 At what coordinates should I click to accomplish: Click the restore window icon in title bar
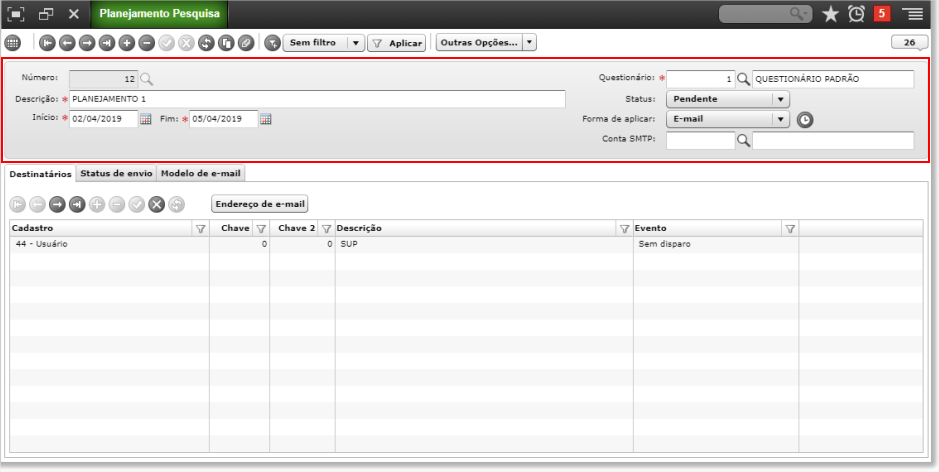coord(46,14)
